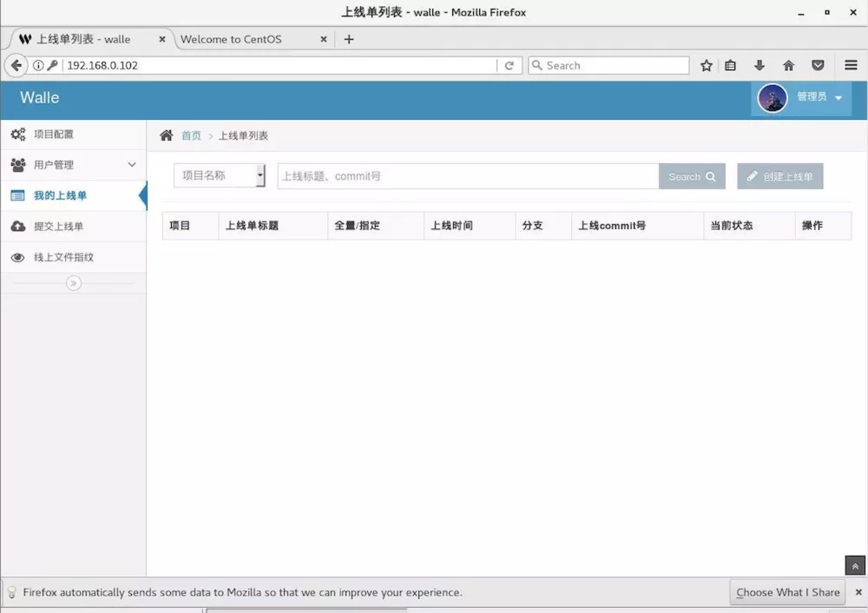Reload the page with refresh icon
This screenshot has height=613, width=868.
(x=509, y=66)
